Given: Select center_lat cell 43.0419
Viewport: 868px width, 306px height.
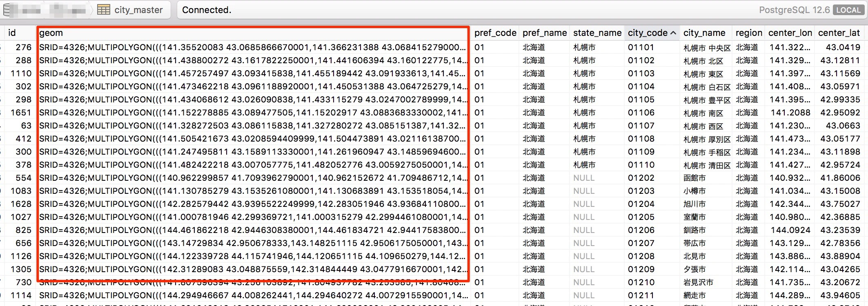Looking at the screenshot, I should (843, 47).
